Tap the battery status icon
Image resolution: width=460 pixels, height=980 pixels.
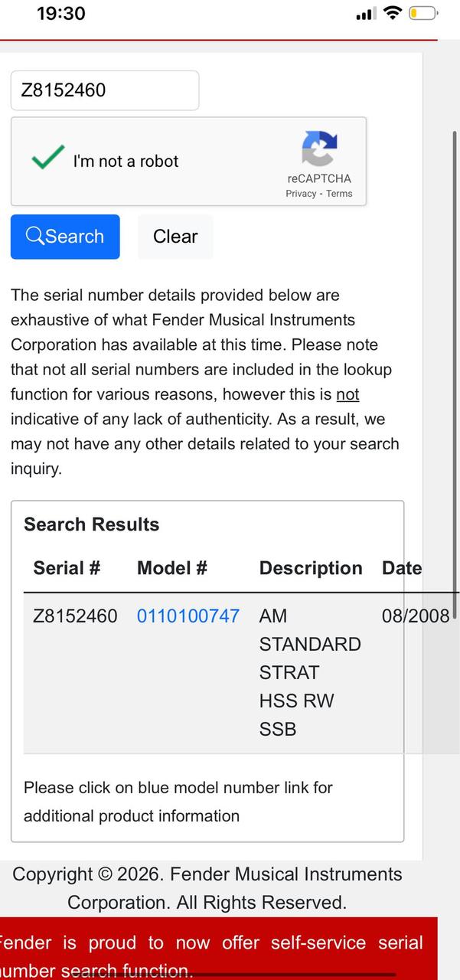click(423, 13)
